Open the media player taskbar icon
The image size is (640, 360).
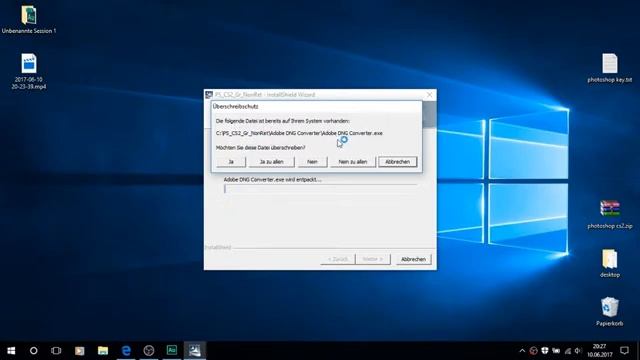(x=80, y=351)
